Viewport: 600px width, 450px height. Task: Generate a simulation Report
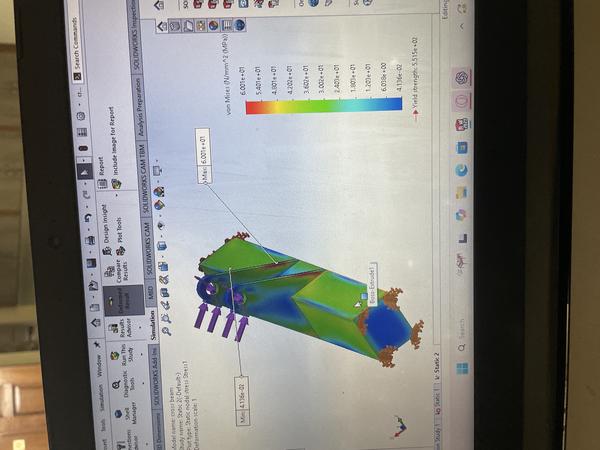click(101, 173)
